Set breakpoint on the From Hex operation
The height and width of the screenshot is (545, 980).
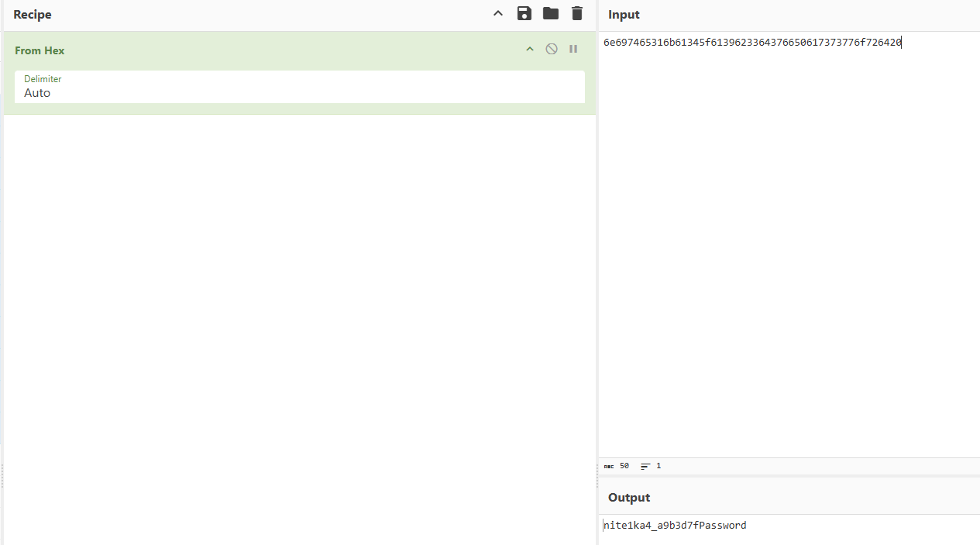[x=573, y=49]
